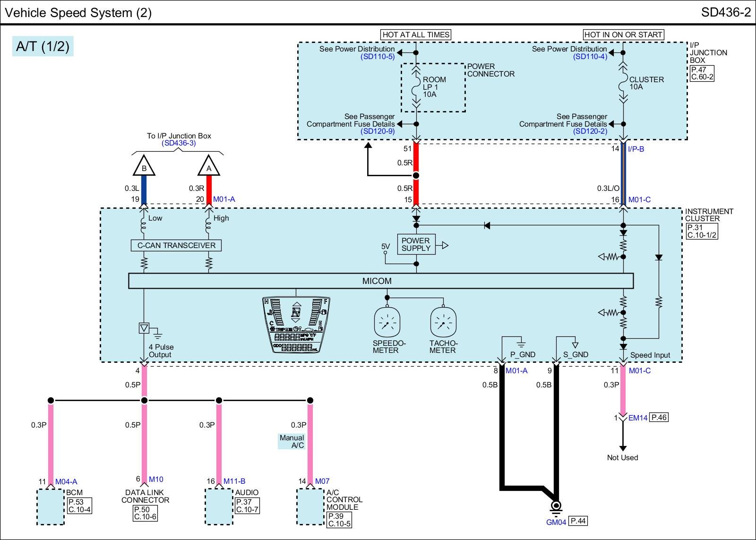Image resolution: width=756 pixels, height=540 pixels.
Task: Open the SD110-4 power distribution link
Action: (x=590, y=57)
